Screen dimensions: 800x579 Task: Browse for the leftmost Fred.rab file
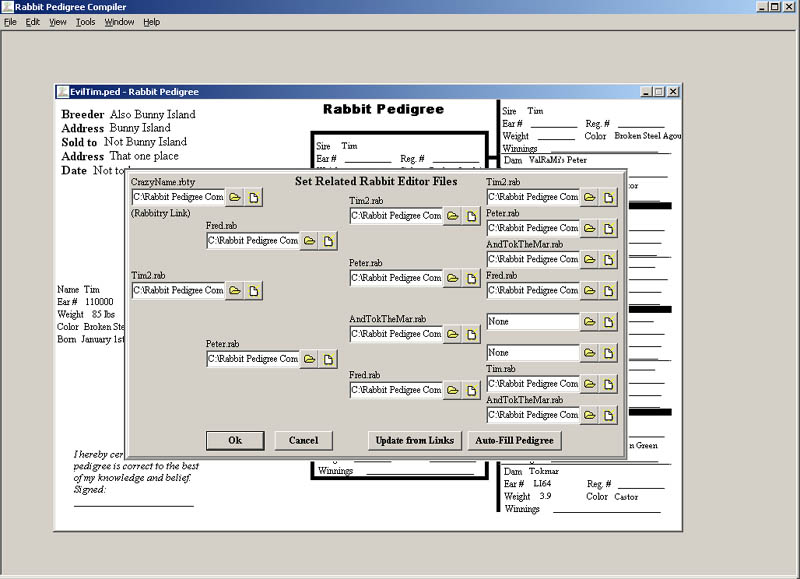click(x=310, y=241)
